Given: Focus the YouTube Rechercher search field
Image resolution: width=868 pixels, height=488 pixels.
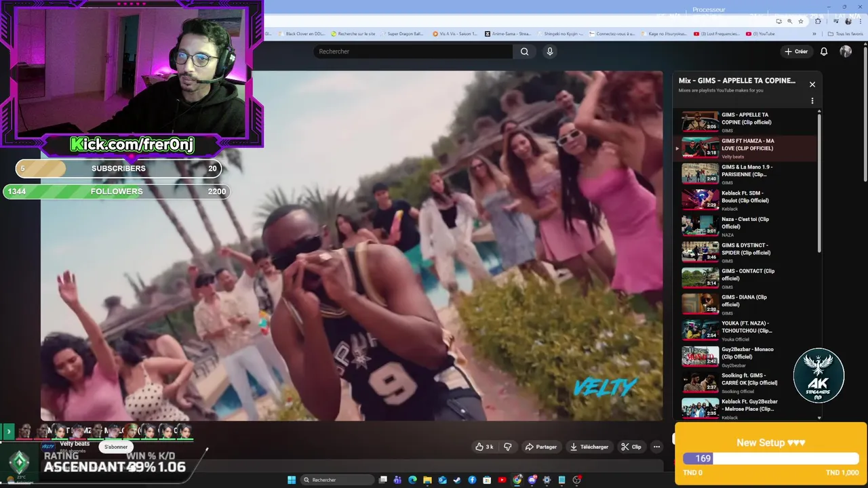Looking at the screenshot, I should click(x=414, y=52).
